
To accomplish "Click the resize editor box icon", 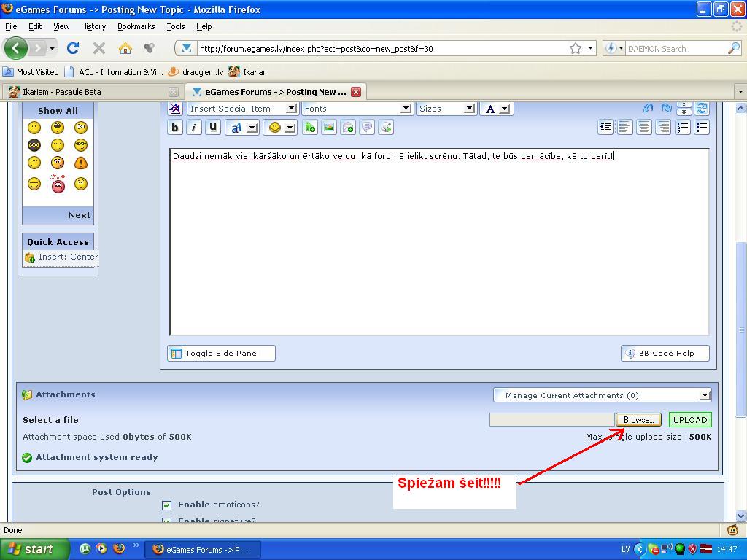I will click(684, 109).
